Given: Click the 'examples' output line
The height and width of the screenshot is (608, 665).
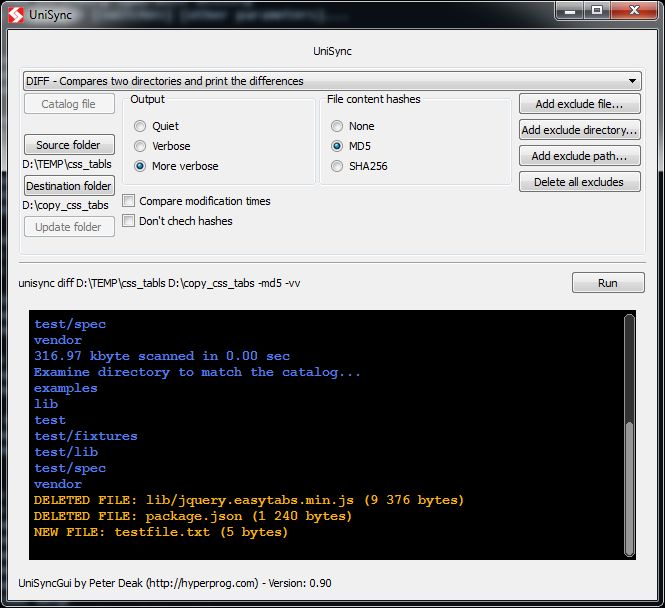Looking at the screenshot, I should [66, 388].
